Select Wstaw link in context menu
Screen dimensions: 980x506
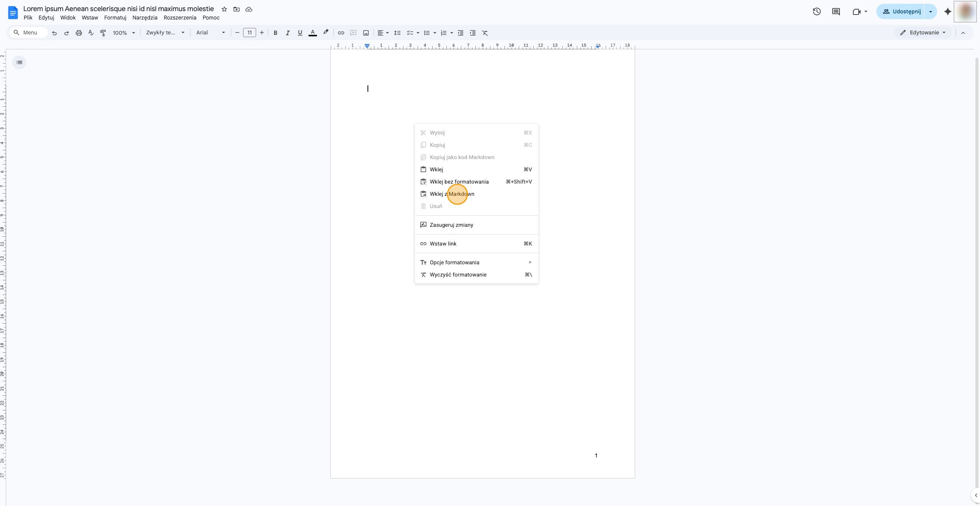477,244
